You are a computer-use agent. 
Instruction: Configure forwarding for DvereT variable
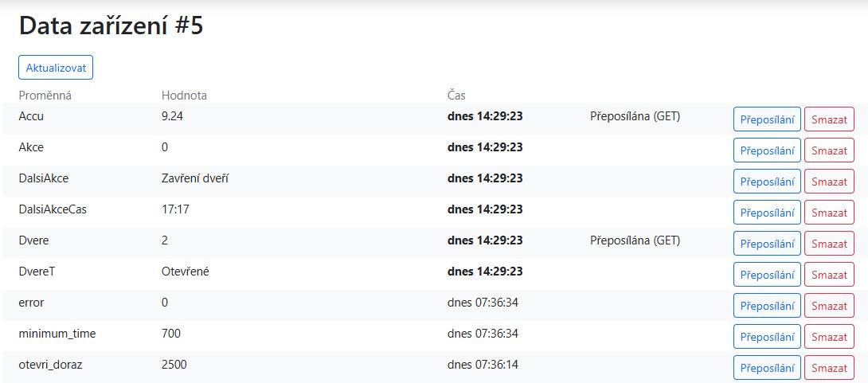[x=767, y=275]
